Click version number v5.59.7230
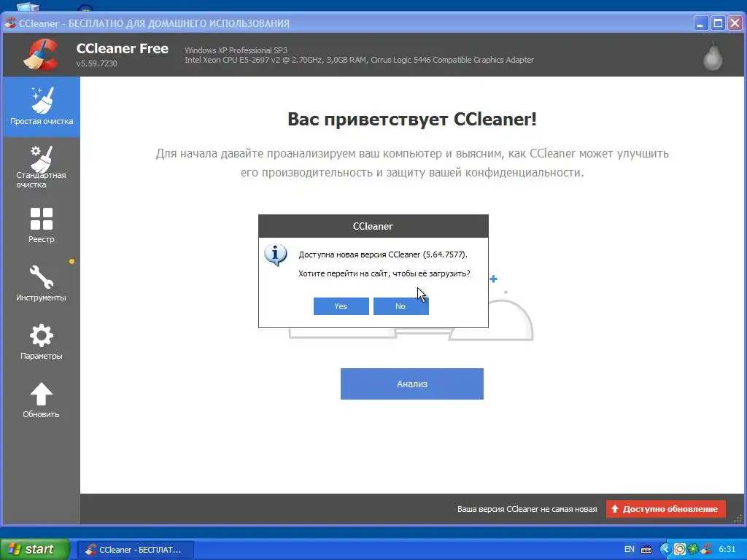747x560 pixels. click(97, 63)
